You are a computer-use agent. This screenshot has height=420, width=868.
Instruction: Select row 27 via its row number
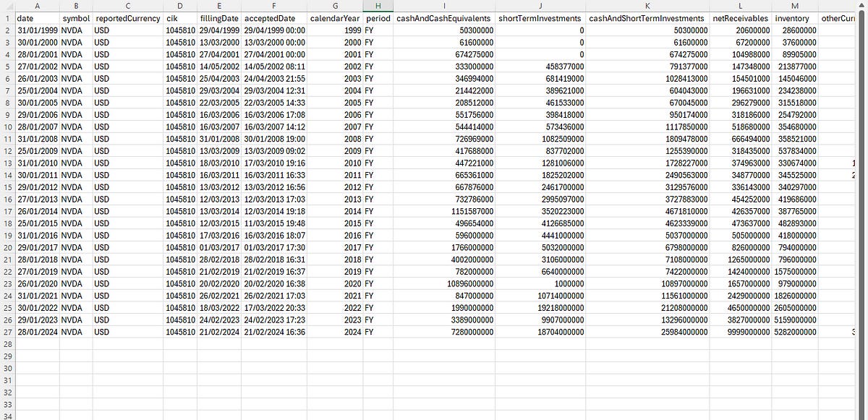(7, 332)
